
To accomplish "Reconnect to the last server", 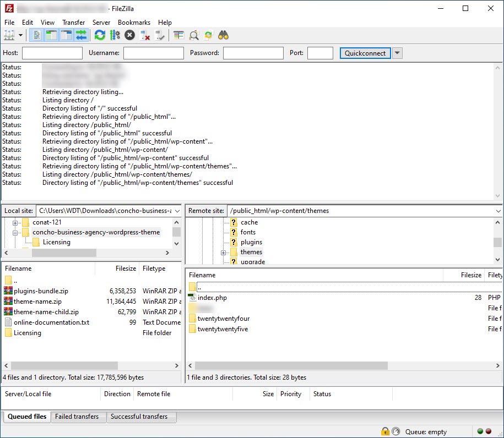I will pos(159,35).
